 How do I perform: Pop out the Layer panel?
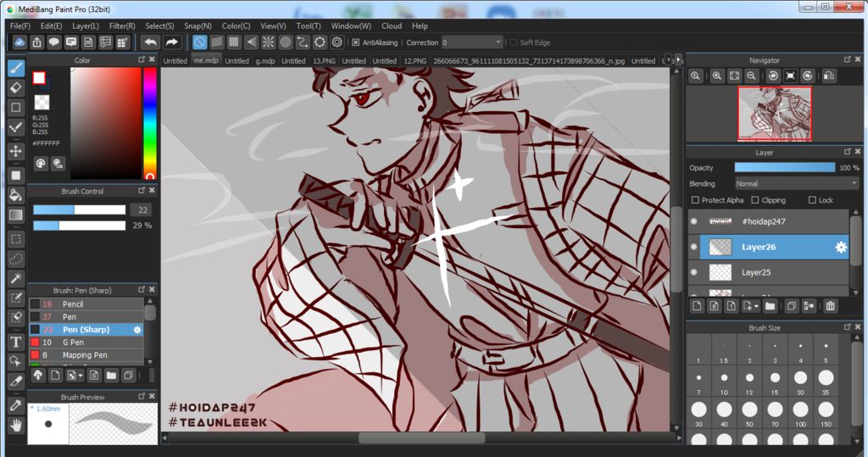click(x=848, y=151)
